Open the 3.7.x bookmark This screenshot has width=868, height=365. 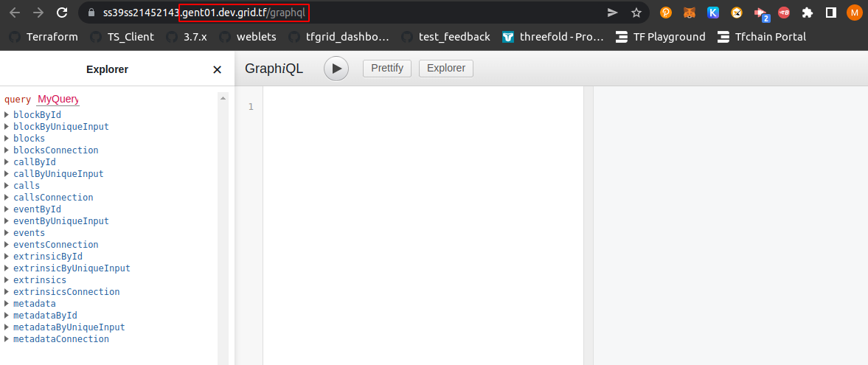[187, 37]
